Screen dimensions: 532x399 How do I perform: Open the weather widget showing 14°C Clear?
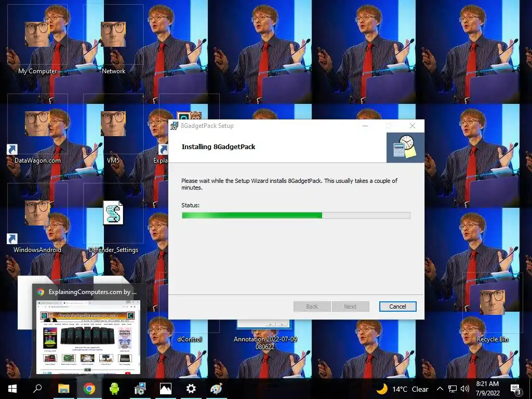click(x=403, y=389)
